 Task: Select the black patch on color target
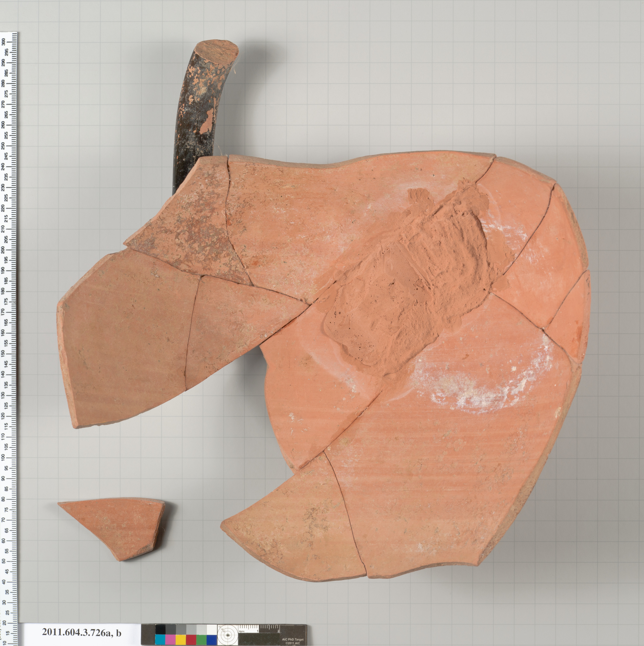click(x=161, y=630)
